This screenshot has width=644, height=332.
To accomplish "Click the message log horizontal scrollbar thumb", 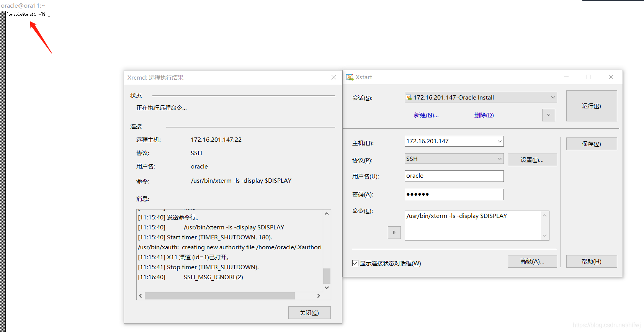I will [220, 296].
